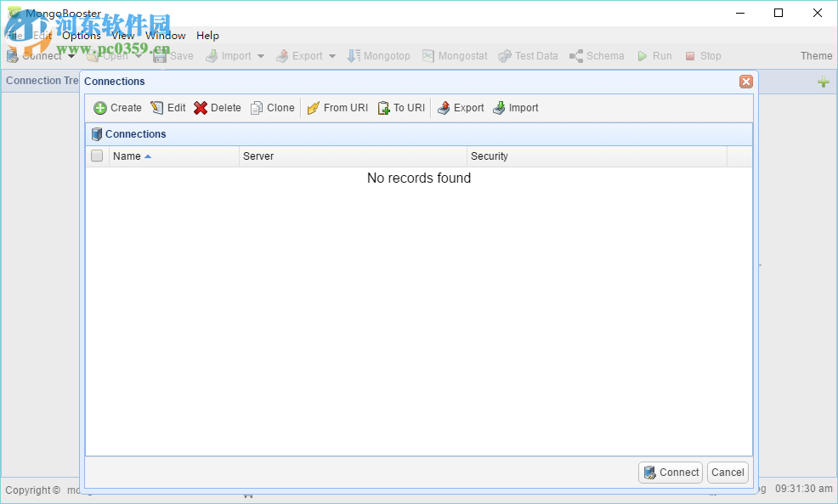
Task: Open the Mongostat statistics tool
Action: 455,55
